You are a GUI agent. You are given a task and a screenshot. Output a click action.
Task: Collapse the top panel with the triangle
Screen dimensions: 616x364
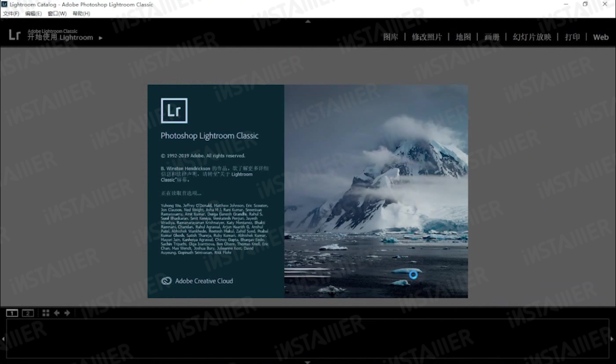tap(308, 21)
